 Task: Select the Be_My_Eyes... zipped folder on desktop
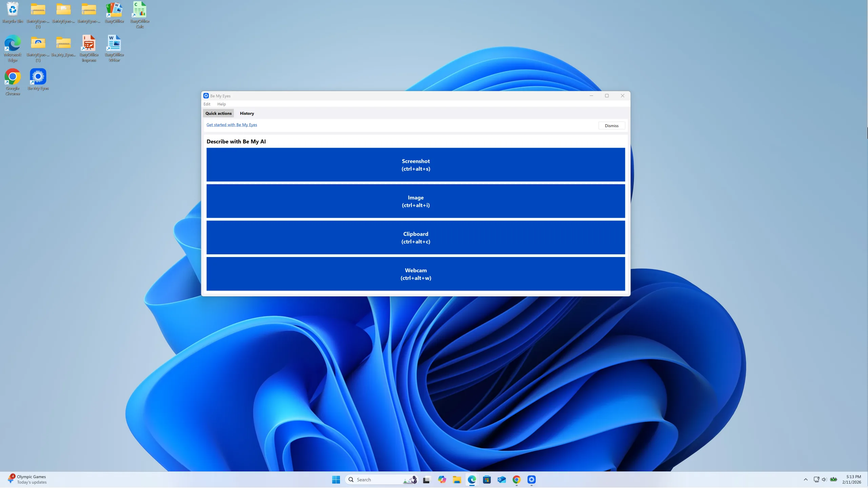click(63, 46)
